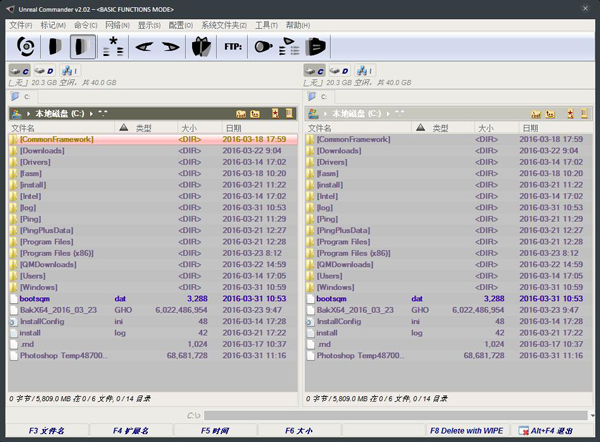This screenshot has width=600, height=442.
Task: Click the history book icon in right path bar
Action: (584, 113)
